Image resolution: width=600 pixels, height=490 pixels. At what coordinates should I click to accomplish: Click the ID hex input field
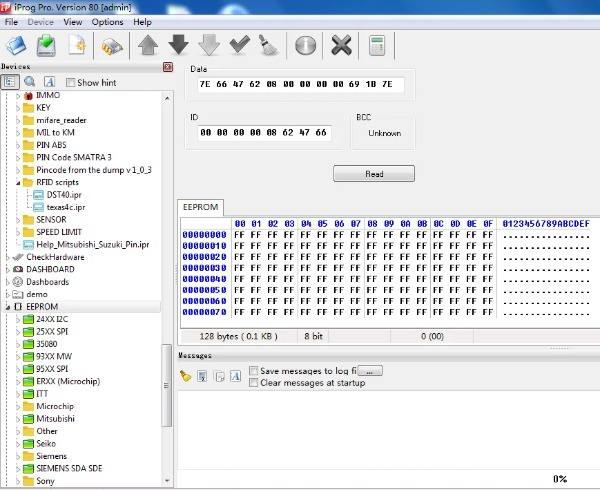click(263, 132)
